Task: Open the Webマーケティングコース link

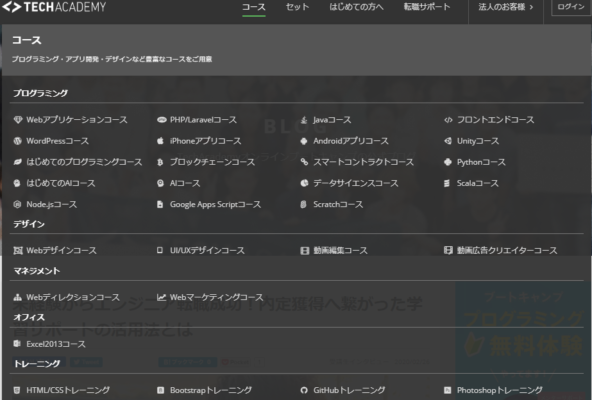Action: click(x=216, y=297)
